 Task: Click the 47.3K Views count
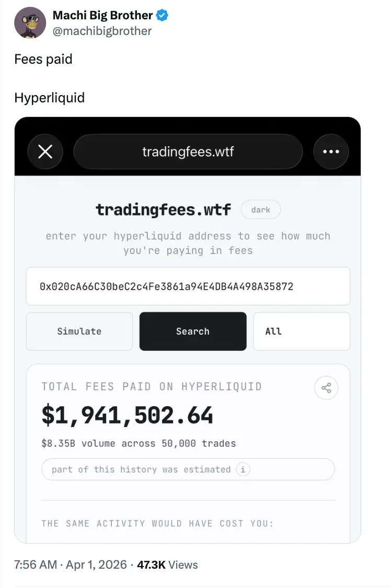click(167, 565)
